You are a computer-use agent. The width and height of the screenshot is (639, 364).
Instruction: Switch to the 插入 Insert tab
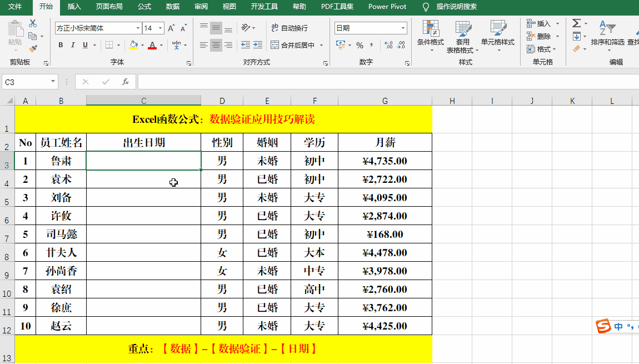coord(74,7)
